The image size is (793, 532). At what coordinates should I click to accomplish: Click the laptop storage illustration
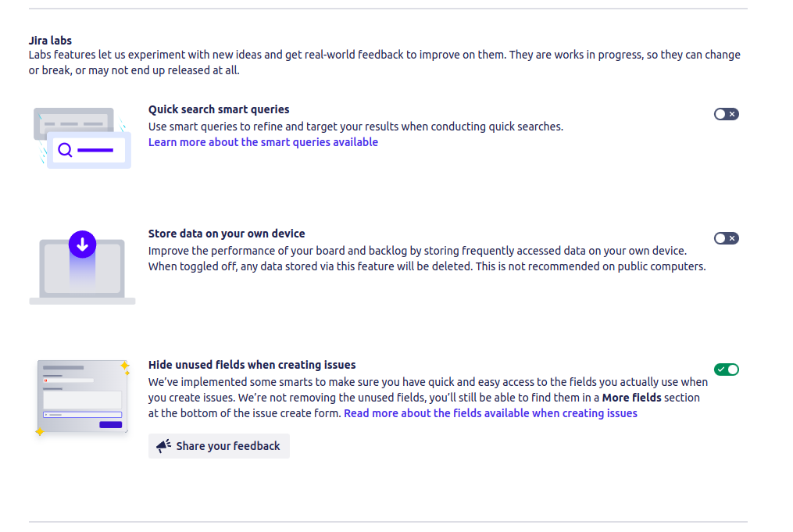coord(81,270)
